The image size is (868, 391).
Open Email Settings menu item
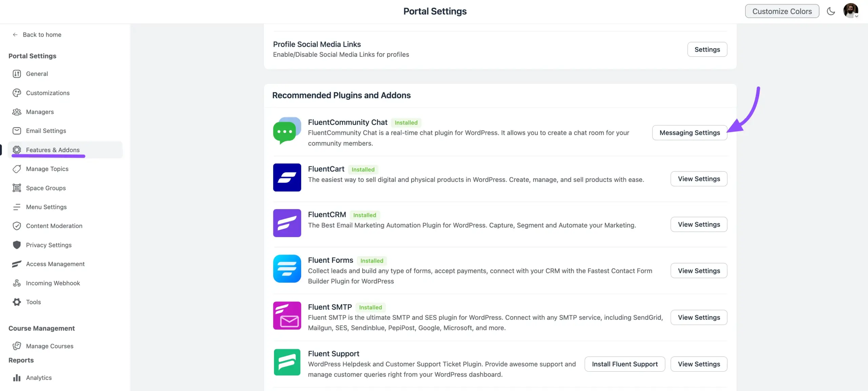coord(46,131)
